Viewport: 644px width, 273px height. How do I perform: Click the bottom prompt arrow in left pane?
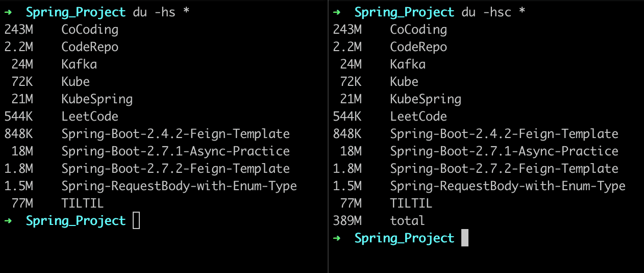[x=8, y=221]
